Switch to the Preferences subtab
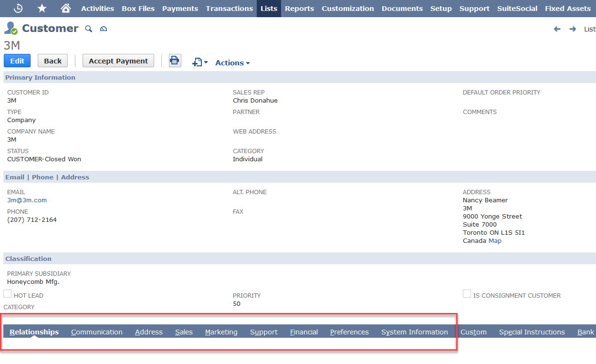Viewport: 596px width, 364px height. [x=349, y=332]
